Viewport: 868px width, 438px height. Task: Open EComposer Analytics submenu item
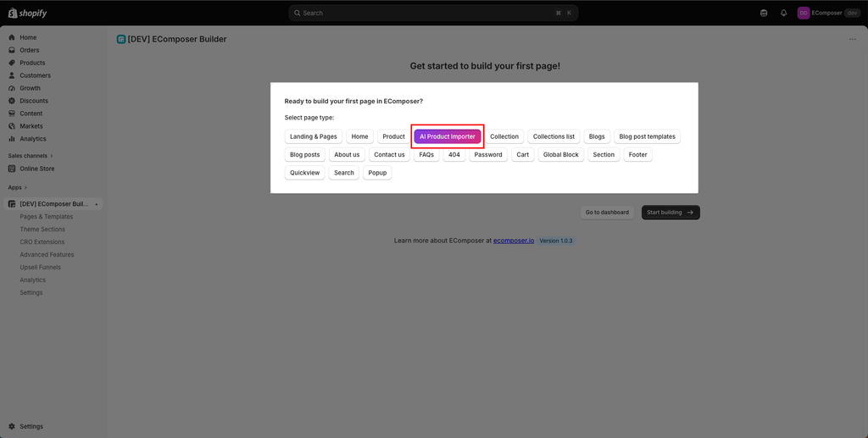(x=33, y=280)
